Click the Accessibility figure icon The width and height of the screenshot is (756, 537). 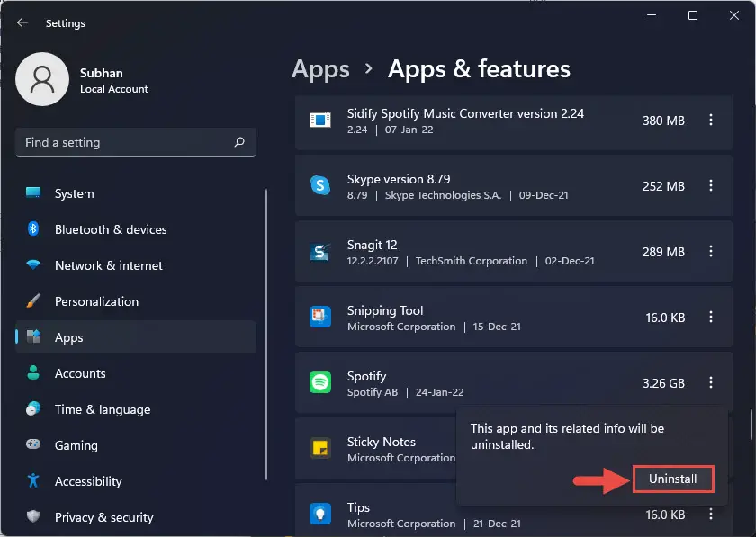click(x=33, y=480)
